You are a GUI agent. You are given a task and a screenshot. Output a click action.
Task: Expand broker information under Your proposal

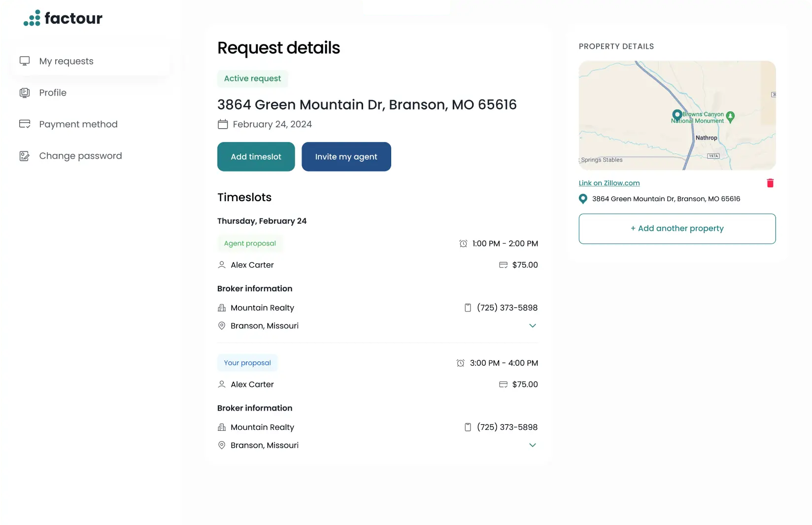532,445
